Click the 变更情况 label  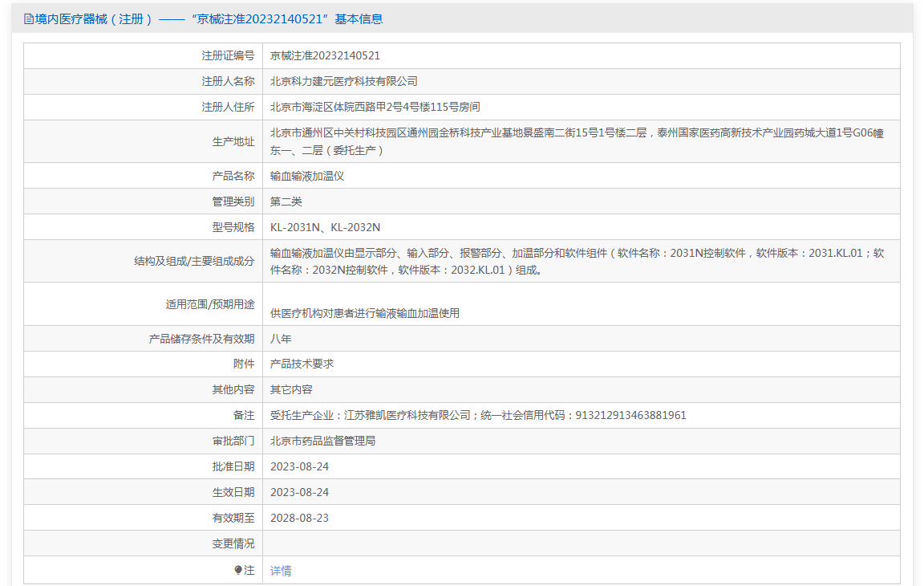(x=233, y=544)
